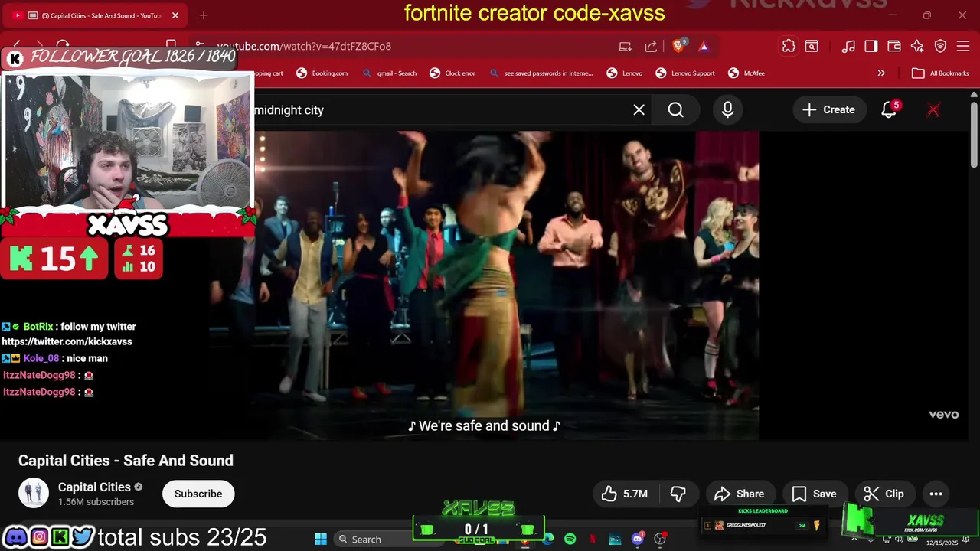Expand the hidden bookmarks chevron
Screen dimensions: 980x551
[881, 73]
